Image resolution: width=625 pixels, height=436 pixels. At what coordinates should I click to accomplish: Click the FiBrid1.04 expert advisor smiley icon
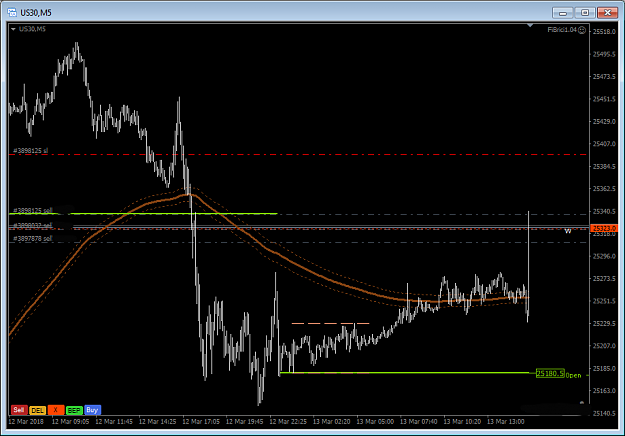tap(582, 30)
